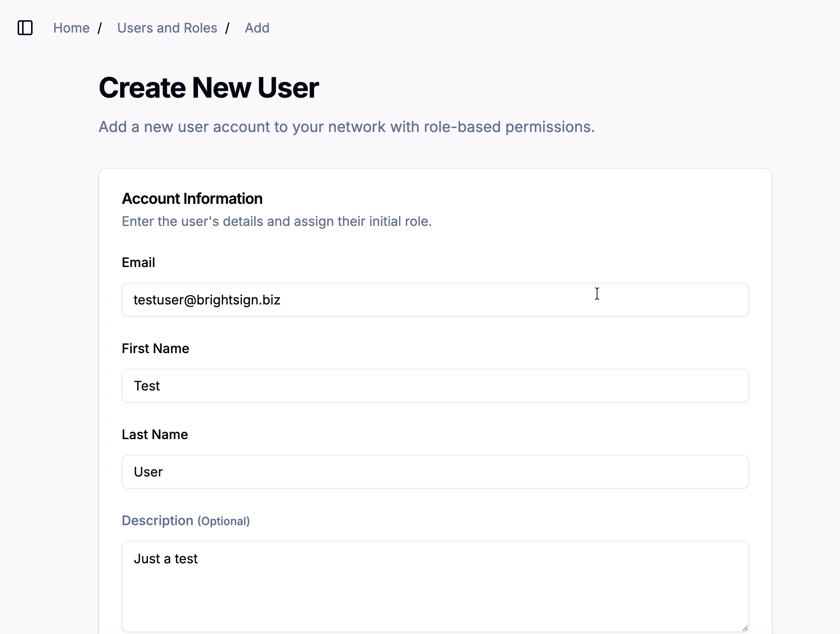840x634 pixels.
Task: Click the Account Information title
Action: (192, 199)
